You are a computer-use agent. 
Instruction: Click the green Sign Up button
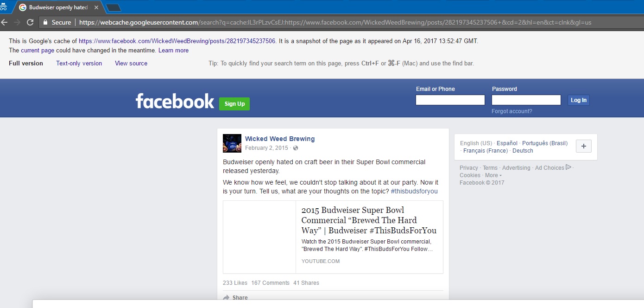pyautogui.click(x=234, y=104)
